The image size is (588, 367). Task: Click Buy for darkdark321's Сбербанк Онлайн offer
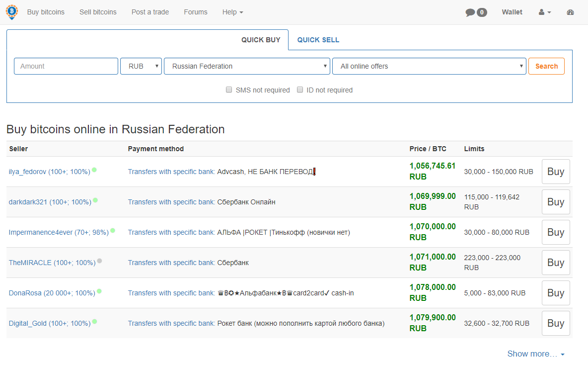556,202
